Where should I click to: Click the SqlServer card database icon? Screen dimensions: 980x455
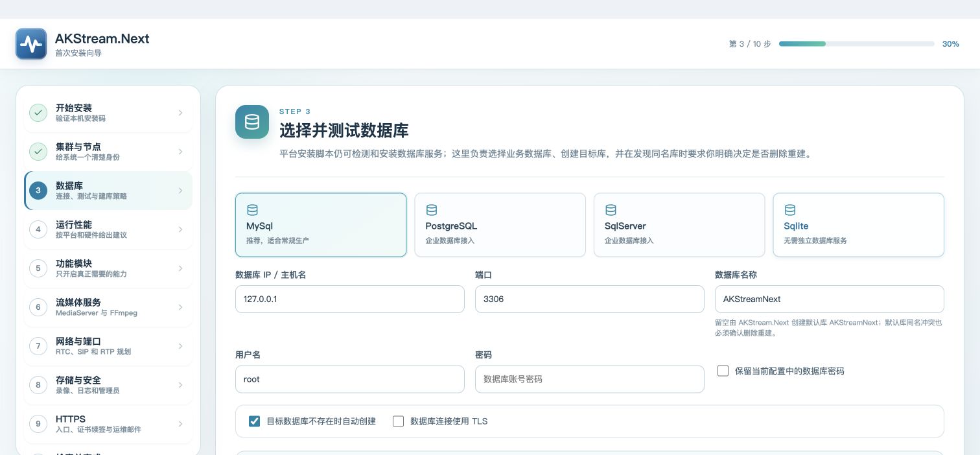611,210
